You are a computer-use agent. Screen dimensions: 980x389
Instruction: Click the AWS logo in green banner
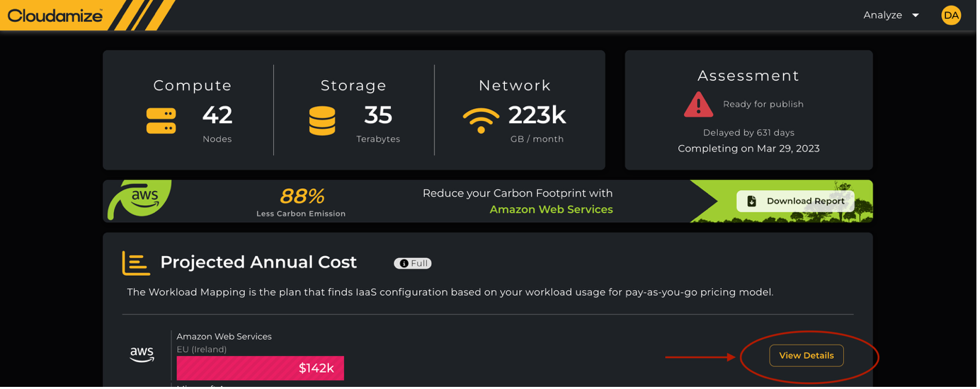144,197
